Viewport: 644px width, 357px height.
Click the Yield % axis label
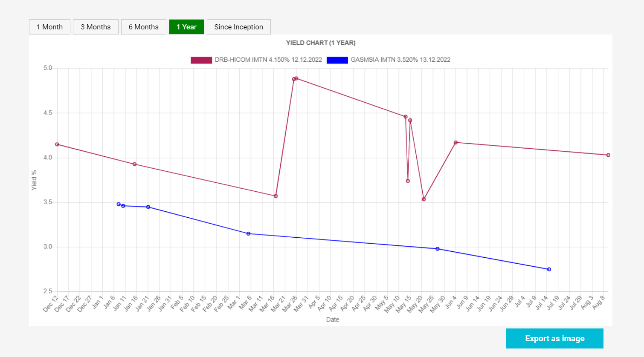tap(34, 180)
